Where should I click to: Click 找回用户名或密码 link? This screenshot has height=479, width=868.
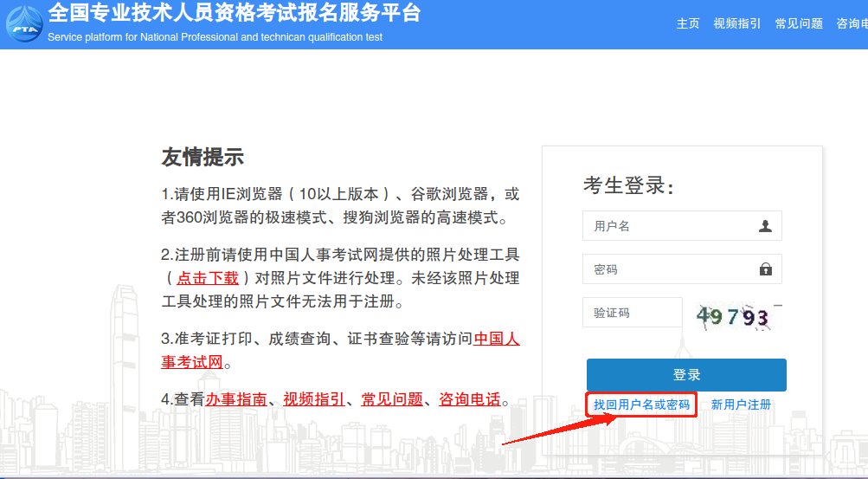click(x=641, y=405)
